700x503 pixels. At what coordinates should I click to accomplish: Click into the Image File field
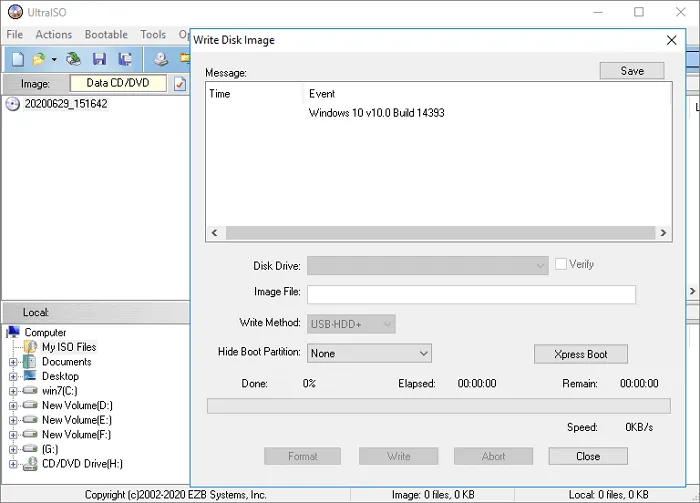(471, 294)
